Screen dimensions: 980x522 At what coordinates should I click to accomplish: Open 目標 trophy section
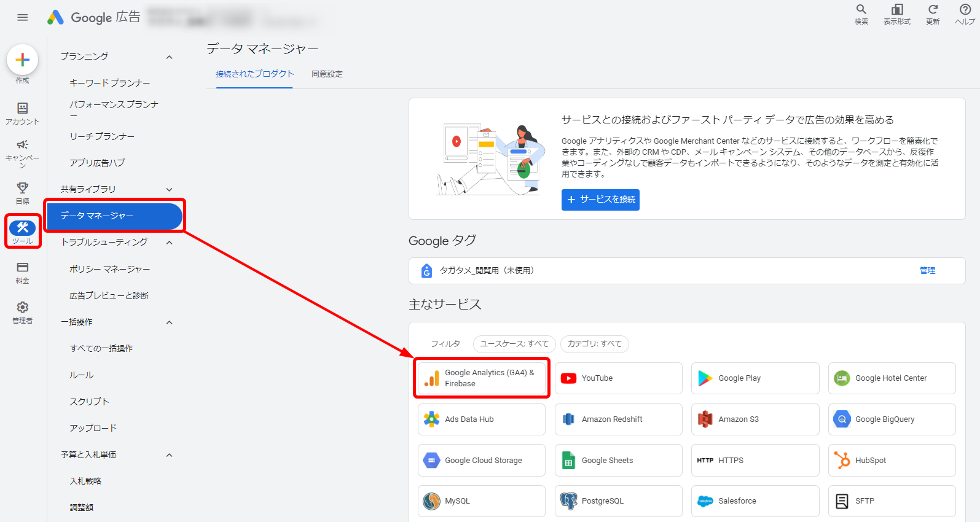coord(23,193)
